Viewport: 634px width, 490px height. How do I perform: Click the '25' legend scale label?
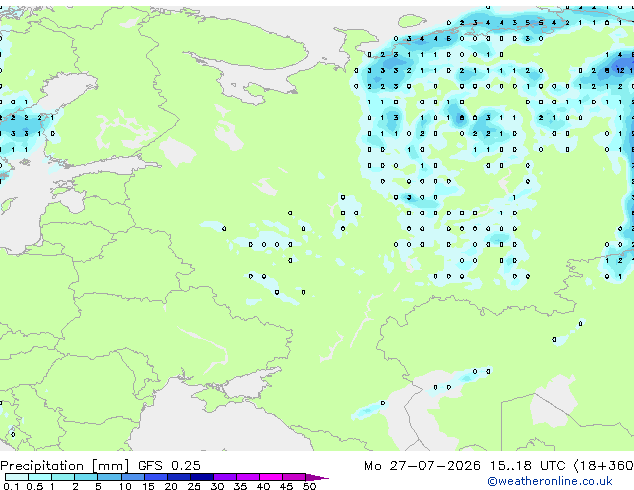194,486
